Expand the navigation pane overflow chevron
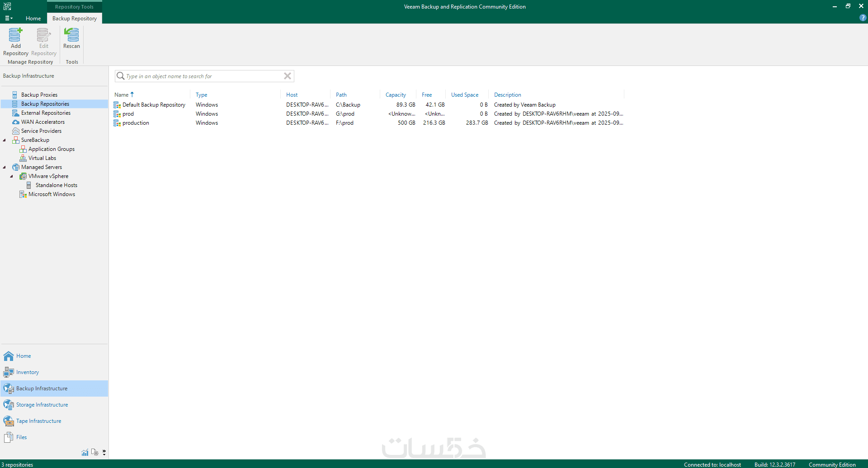Viewport: 868px width, 468px height. tap(104, 452)
